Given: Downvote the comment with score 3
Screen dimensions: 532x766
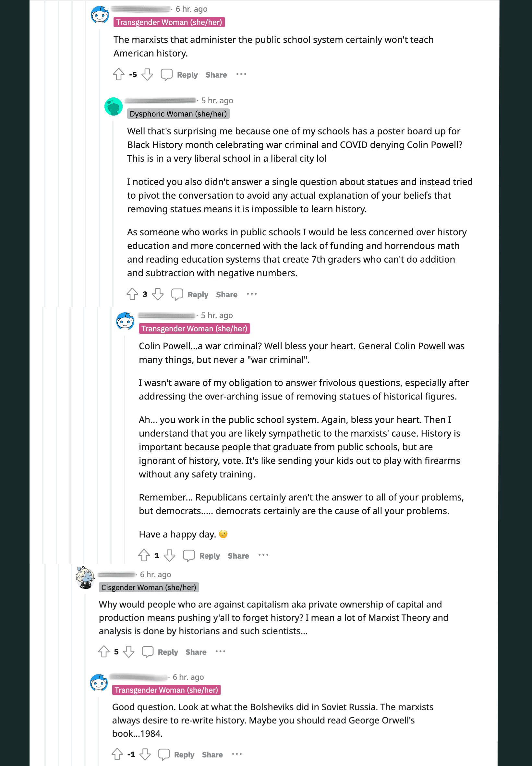Looking at the screenshot, I should 158,294.
